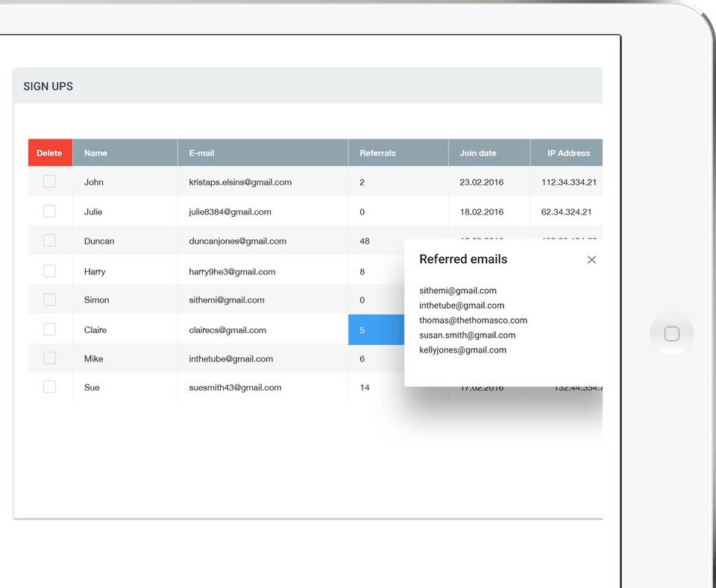Check the box for Sue

point(49,387)
